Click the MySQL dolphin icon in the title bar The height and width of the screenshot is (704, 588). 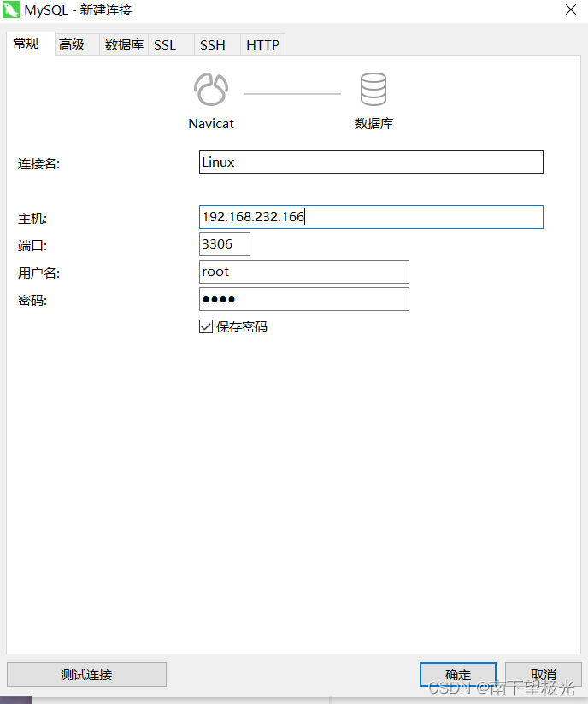click(11, 10)
